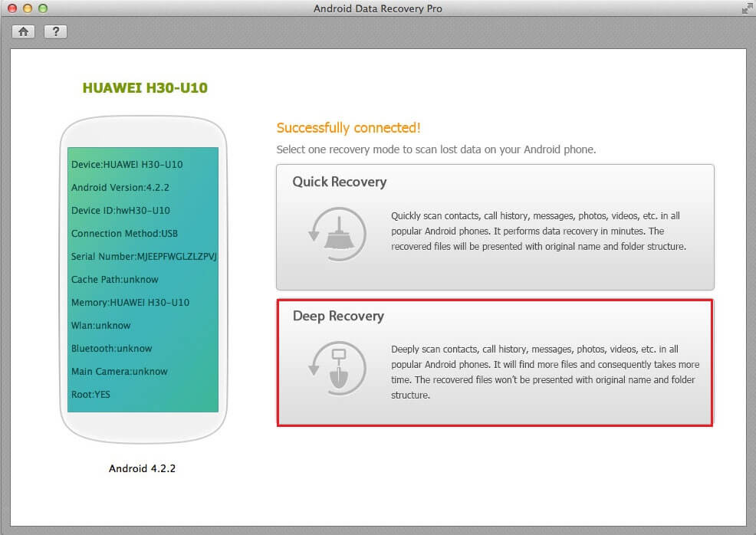Click the green zoom window button
756x535 pixels.
point(42,9)
